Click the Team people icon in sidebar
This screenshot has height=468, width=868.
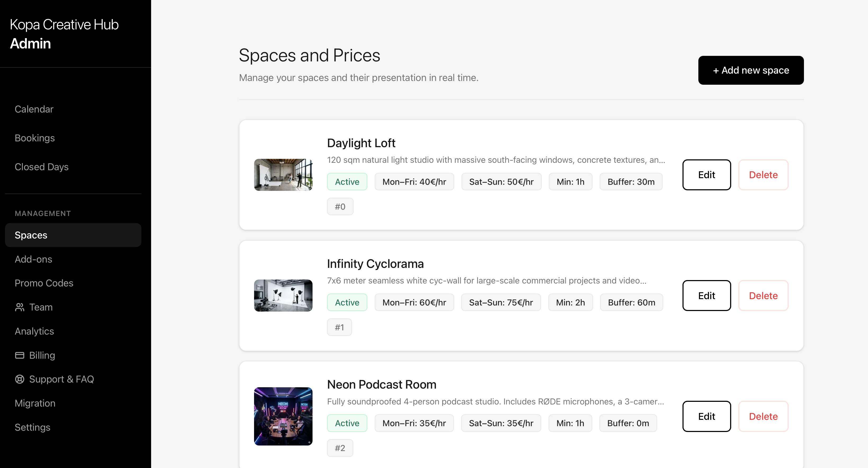point(20,307)
